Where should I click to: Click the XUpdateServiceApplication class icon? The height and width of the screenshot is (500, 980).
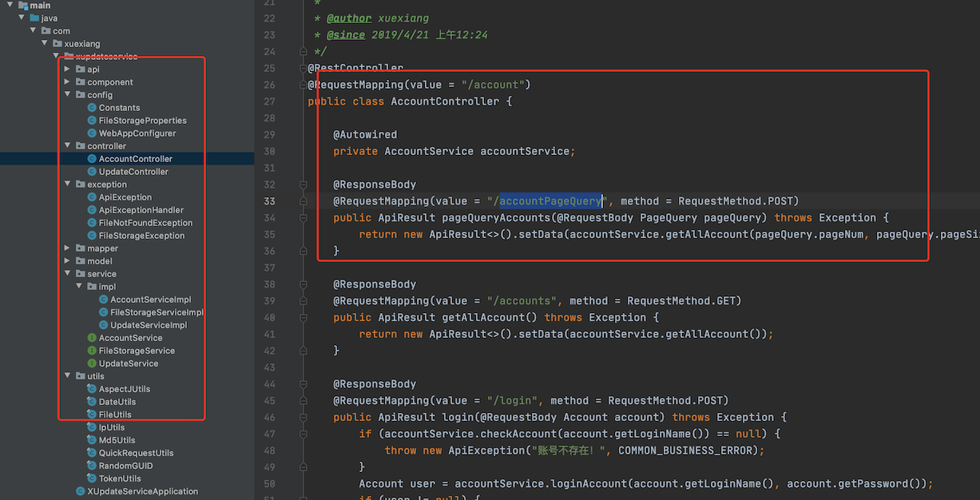pyautogui.click(x=80, y=491)
